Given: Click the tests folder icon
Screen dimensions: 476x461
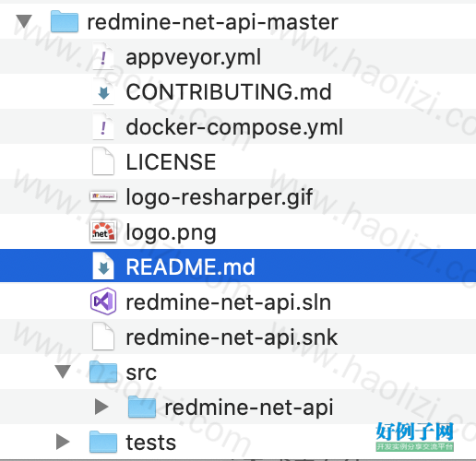Looking at the screenshot, I should tap(103, 442).
